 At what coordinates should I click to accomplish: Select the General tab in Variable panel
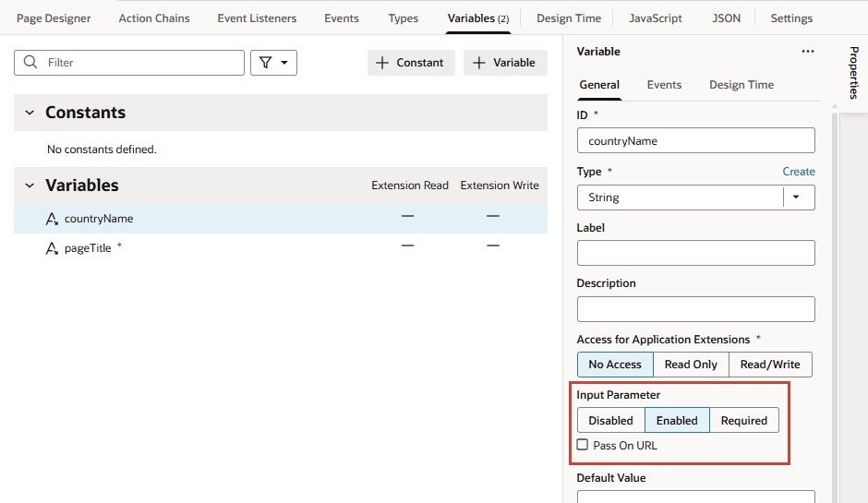(x=599, y=85)
